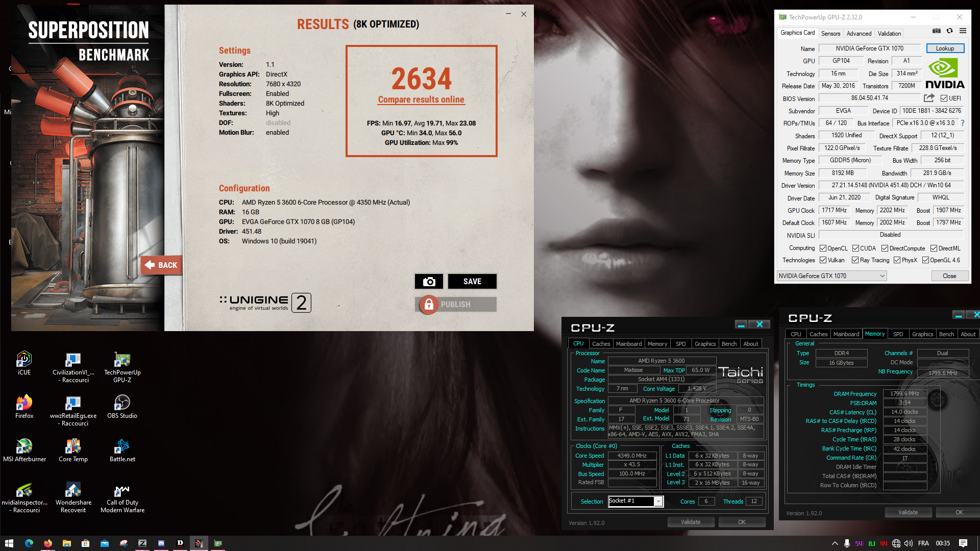980x551 pixels.
Task: Click FRA language indicator in taskbar
Action: [923, 543]
